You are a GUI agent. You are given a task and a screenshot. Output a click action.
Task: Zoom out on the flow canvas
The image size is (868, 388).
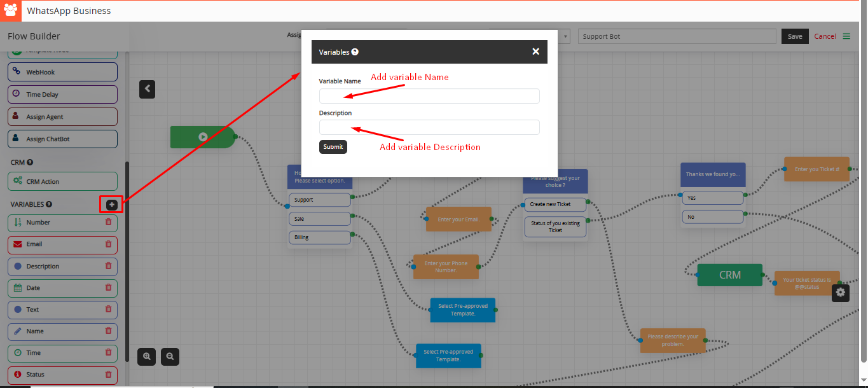click(170, 356)
